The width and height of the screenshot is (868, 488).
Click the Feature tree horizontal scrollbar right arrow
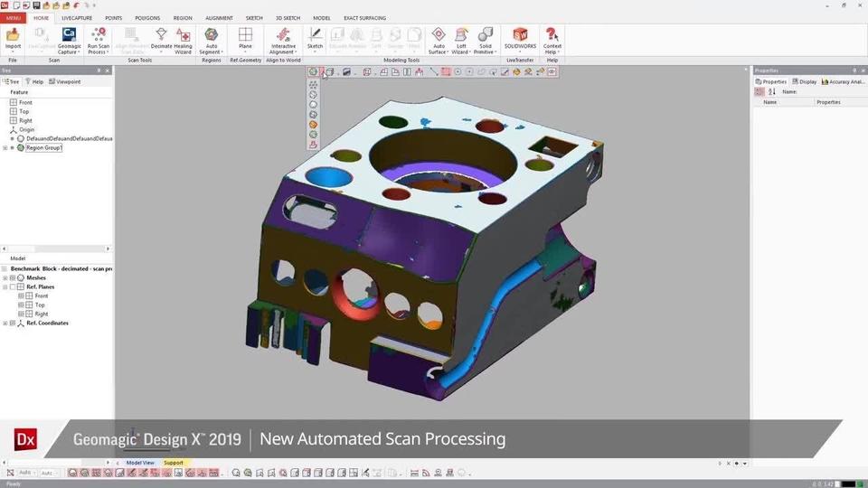(x=108, y=249)
